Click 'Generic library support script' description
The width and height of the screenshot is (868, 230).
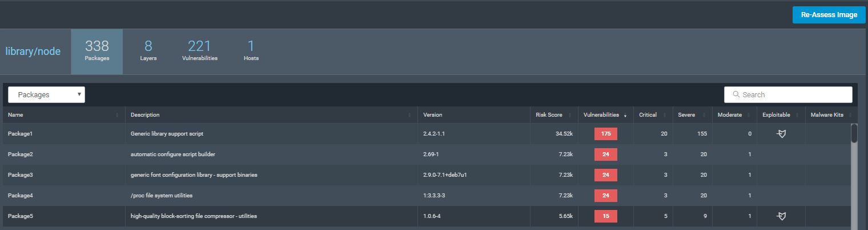[x=167, y=134]
